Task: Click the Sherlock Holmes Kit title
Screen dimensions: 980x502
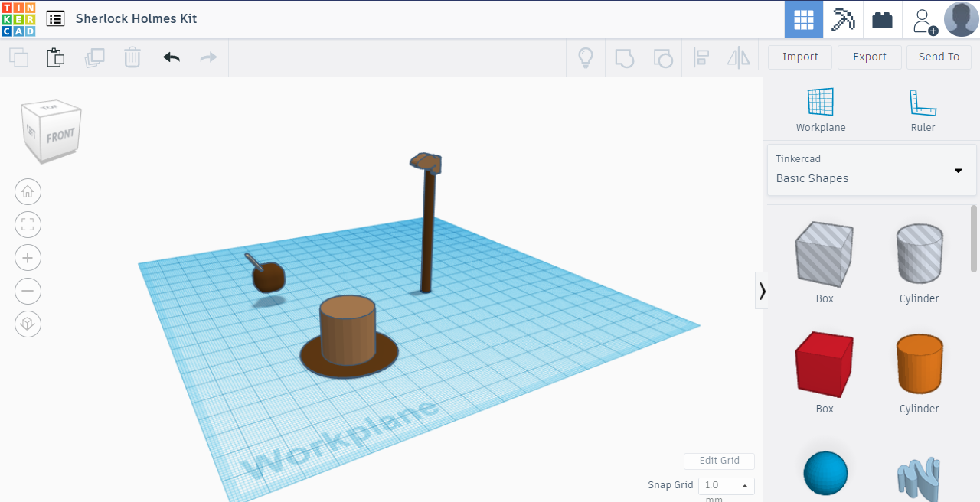Action: [x=136, y=18]
